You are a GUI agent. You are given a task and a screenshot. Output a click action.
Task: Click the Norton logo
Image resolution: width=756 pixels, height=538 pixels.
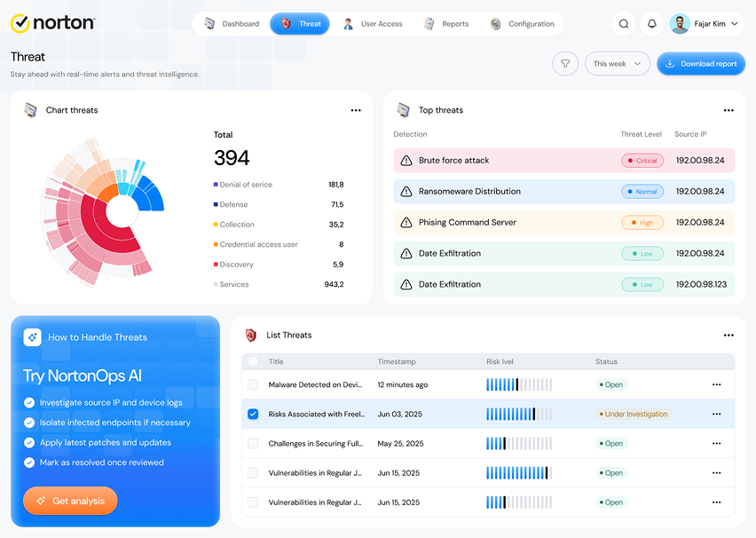coord(53,23)
